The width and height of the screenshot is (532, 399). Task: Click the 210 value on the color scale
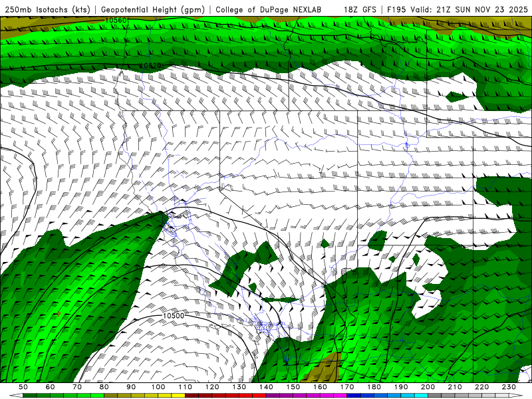click(x=455, y=387)
